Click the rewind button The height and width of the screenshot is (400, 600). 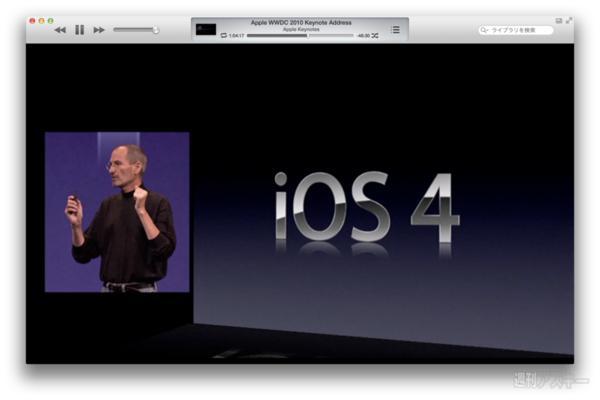60,30
